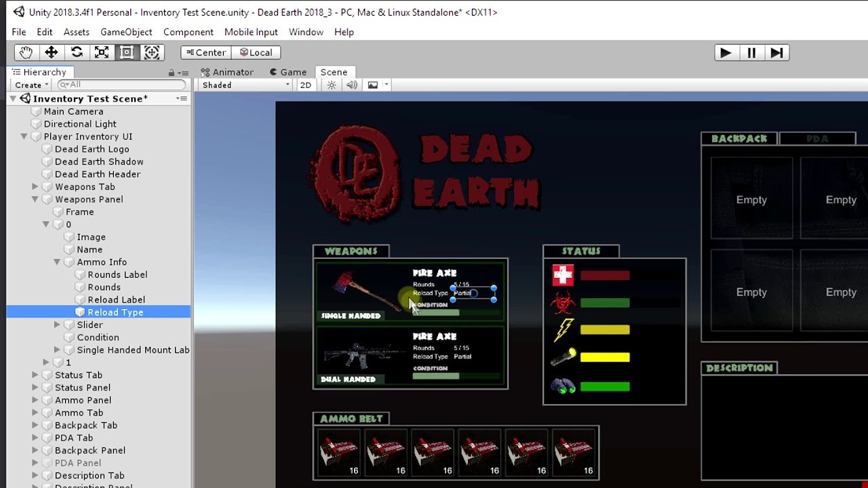The image size is (868, 488).
Task: Collapse Player Inventory UI object
Action: tap(24, 136)
